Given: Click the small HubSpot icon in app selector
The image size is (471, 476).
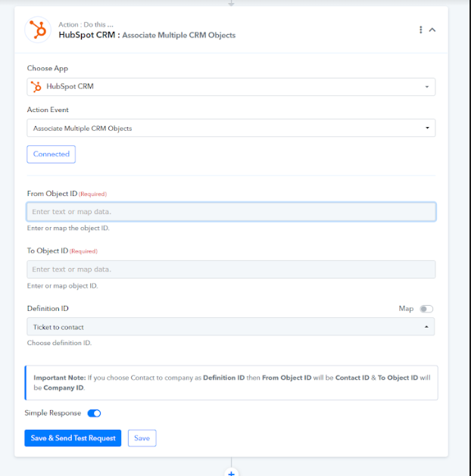Looking at the screenshot, I should tap(36, 87).
